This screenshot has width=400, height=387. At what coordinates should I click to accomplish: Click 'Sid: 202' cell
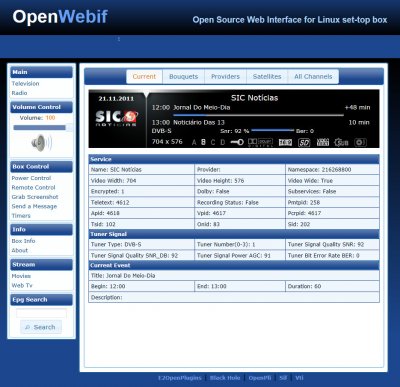tap(332, 224)
